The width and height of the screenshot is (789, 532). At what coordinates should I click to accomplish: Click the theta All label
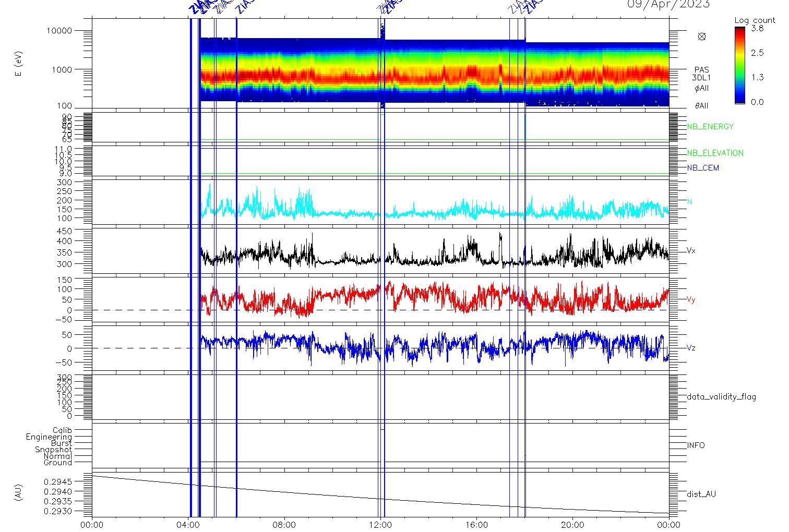pos(702,106)
